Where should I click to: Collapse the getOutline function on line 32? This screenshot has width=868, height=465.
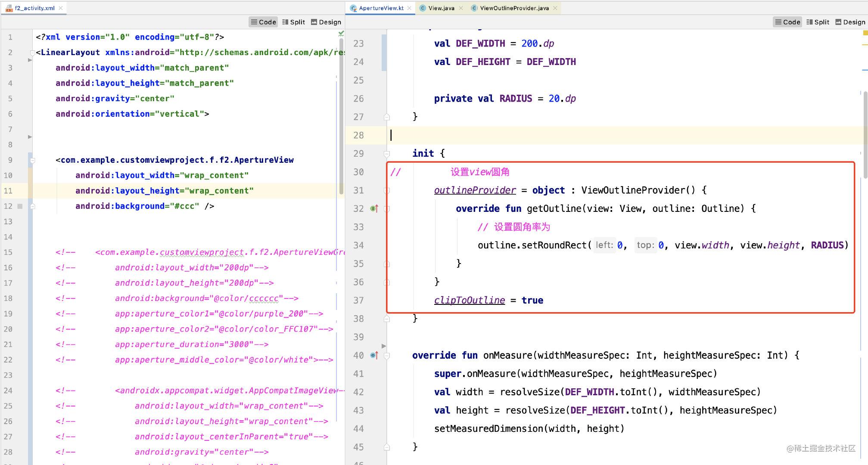tap(387, 209)
